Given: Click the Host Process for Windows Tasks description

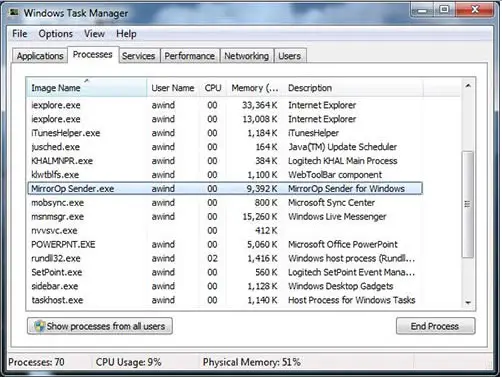Looking at the screenshot, I should tap(352, 300).
